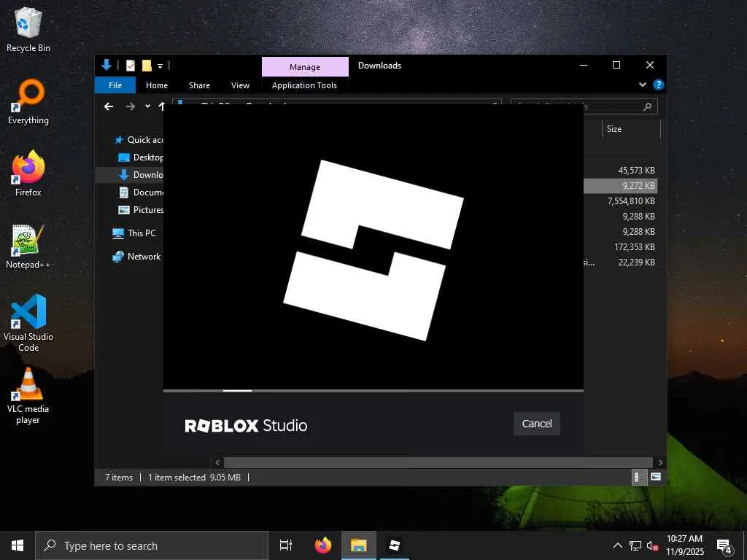The width and height of the screenshot is (747, 560).
Task: Open the Application Tools ribbon tab
Action: click(304, 85)
